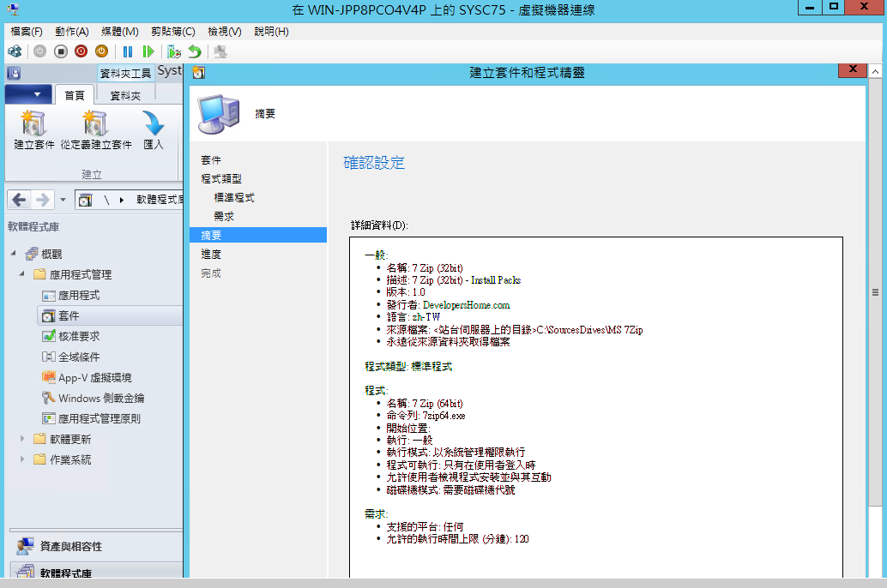Select 應用程式管理原則 tree item

(99, 418)
